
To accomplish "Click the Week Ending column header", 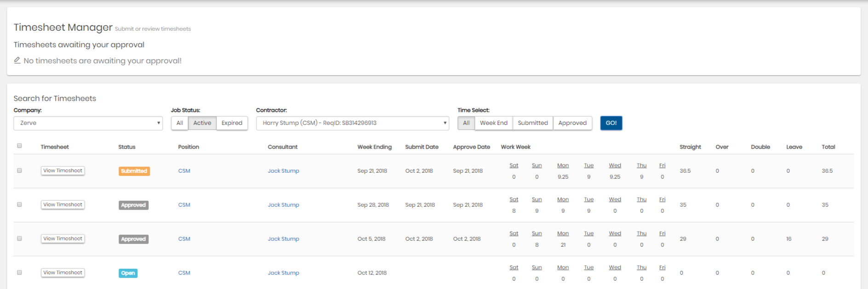I will [x=374, y=147].
